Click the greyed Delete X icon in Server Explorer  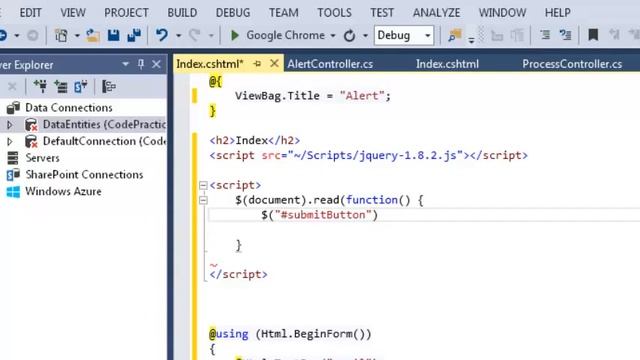pos(12,86)
